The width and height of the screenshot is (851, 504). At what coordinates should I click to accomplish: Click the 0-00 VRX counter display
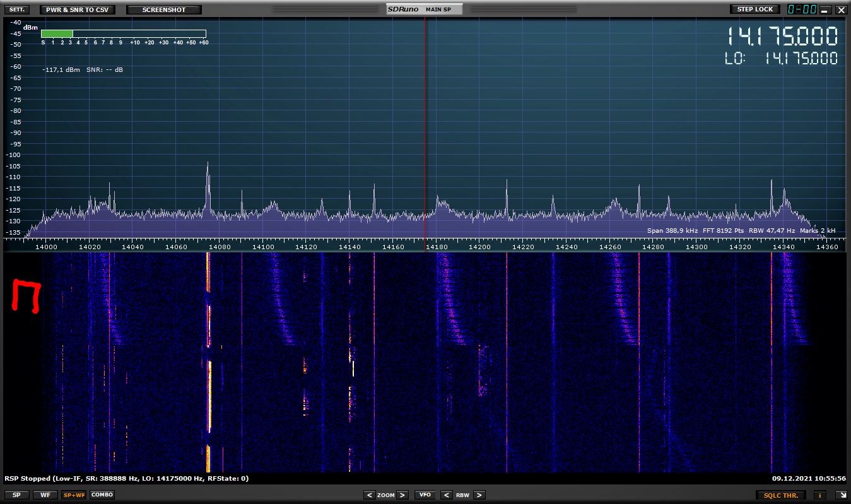coord(801,9)
